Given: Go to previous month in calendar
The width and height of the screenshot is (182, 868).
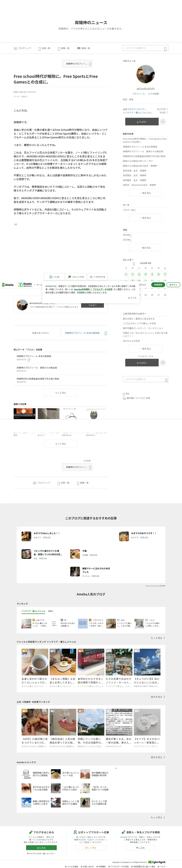Looking at the screenshot, I should pos(134,263).
